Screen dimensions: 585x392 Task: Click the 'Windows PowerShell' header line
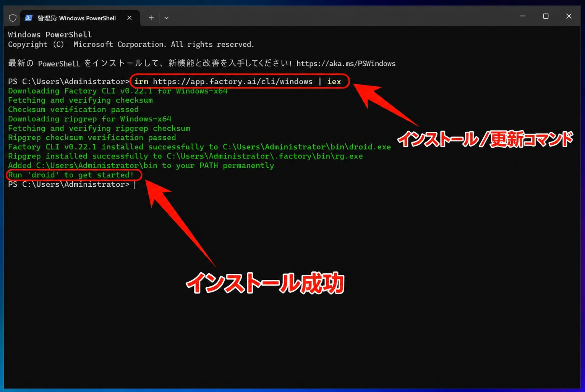tap(50, 35)
